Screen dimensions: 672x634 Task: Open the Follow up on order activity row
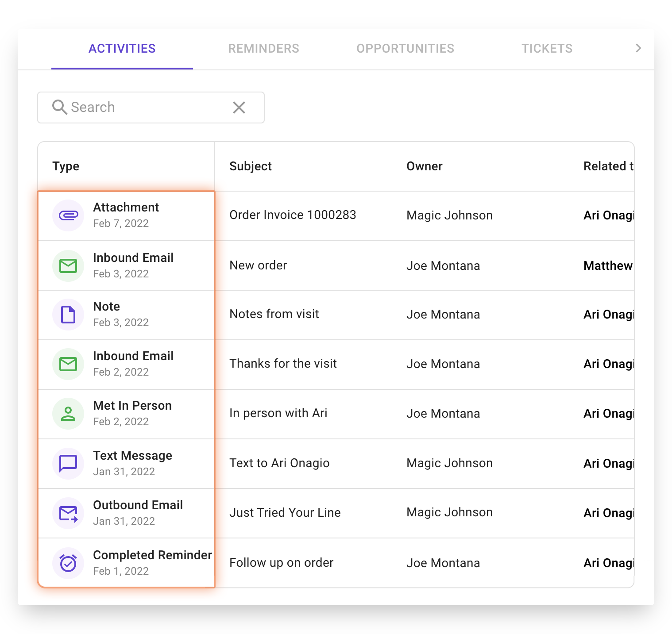point(281,563)
